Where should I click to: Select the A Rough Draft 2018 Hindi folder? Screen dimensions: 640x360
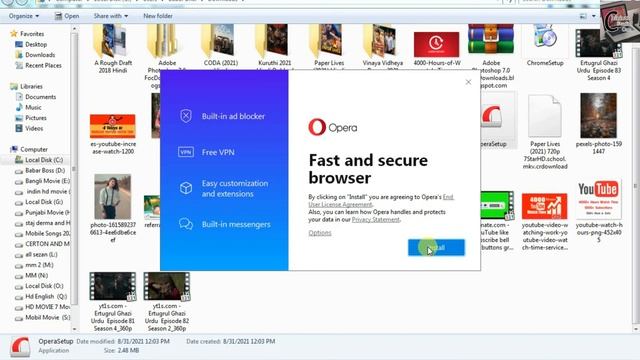pos(113,48)
